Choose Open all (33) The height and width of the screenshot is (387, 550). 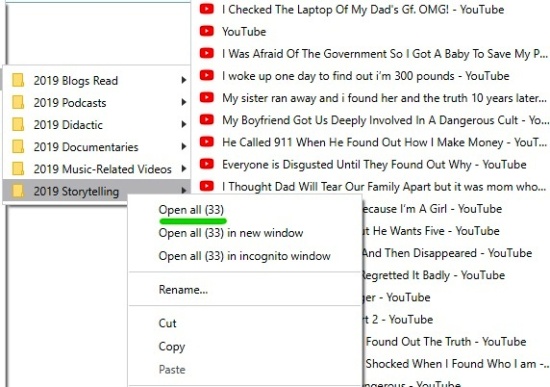coord(191,210)
